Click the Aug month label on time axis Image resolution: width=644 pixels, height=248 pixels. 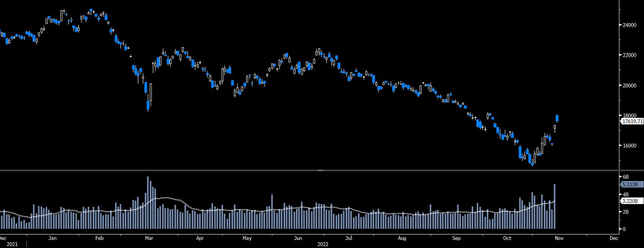[402, 238]
